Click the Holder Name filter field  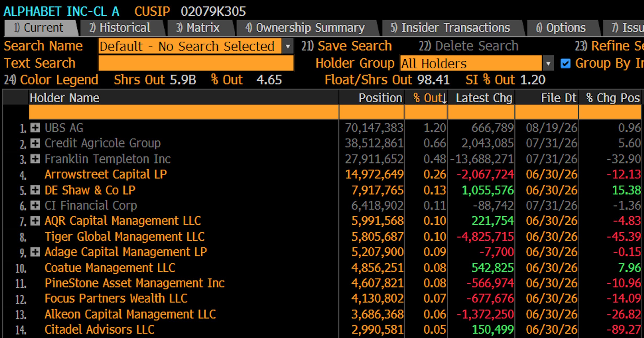pos(184,112)
